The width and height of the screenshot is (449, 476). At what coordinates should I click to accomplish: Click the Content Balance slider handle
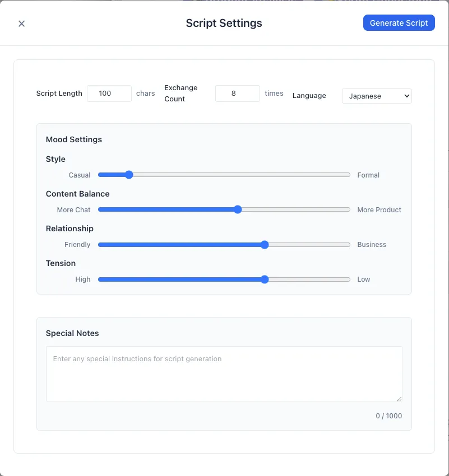tap(238, 209)
